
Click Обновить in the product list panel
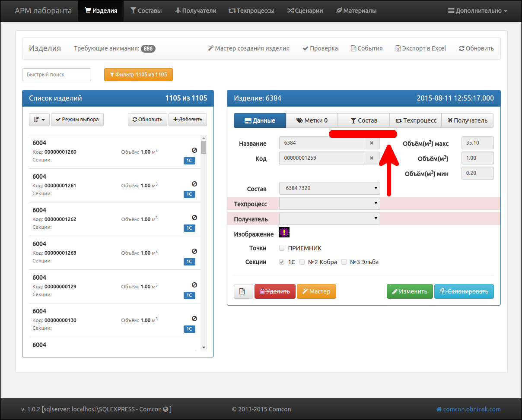click(147, 120)
